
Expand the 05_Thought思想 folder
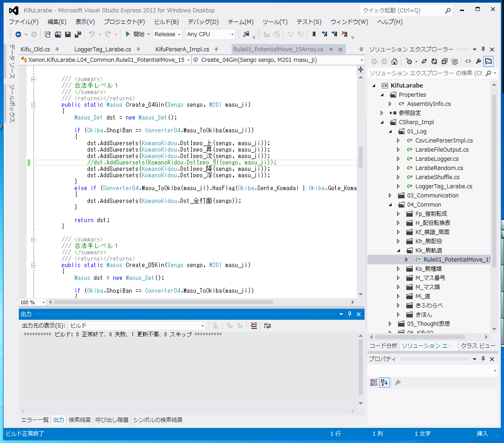390,324
